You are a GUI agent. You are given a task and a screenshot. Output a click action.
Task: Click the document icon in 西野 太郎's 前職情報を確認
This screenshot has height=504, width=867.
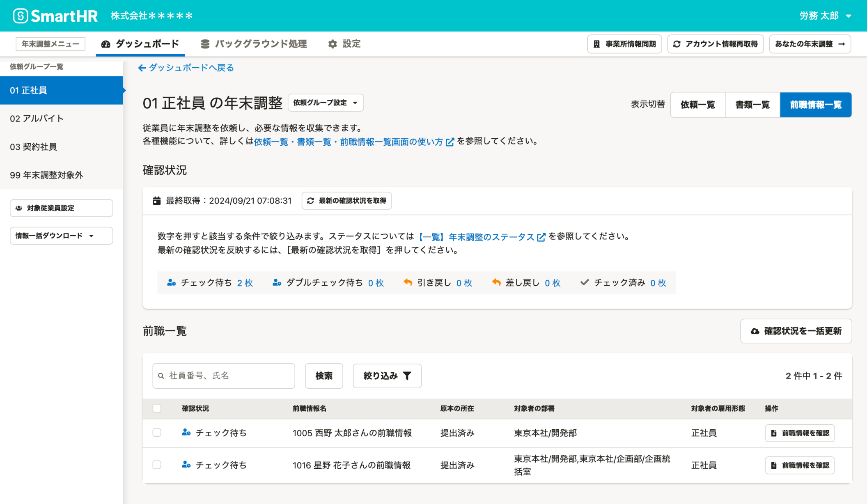(x=774, y=433)
